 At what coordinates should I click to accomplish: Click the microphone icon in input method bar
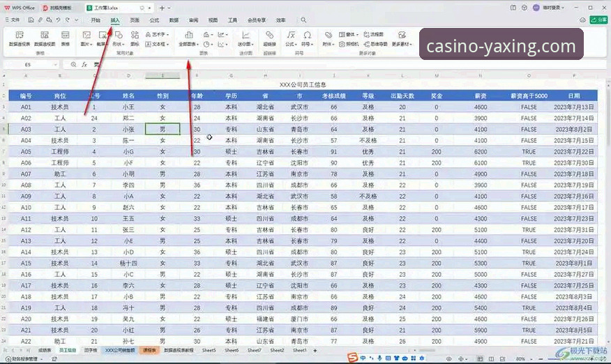[379, 358]
